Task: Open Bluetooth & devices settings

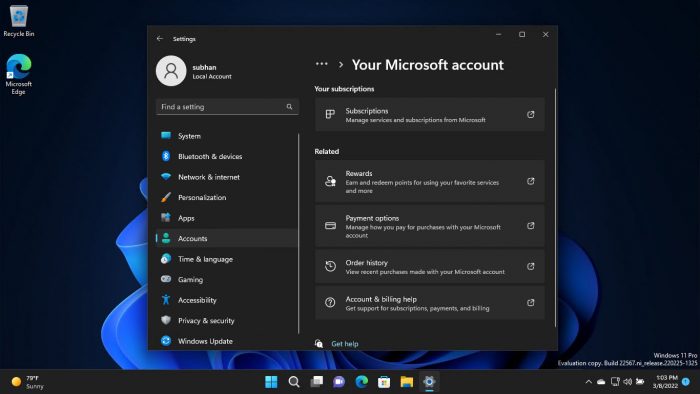Action: pyautogui.click(x=227, y=157)
